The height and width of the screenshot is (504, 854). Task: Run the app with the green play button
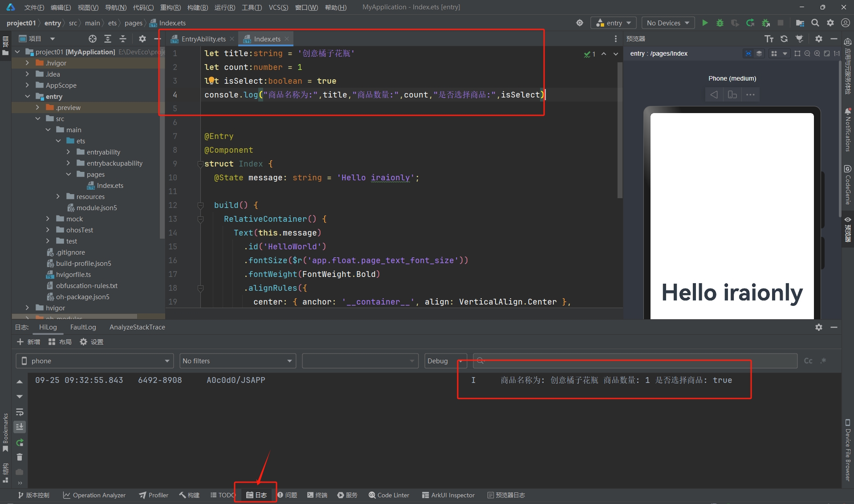tap(705, 23)
